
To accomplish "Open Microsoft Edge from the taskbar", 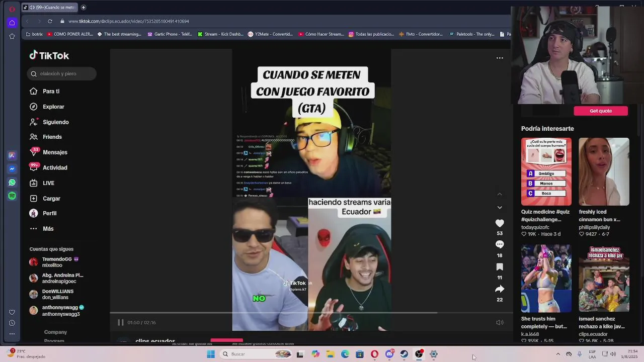I will point(345,354).
